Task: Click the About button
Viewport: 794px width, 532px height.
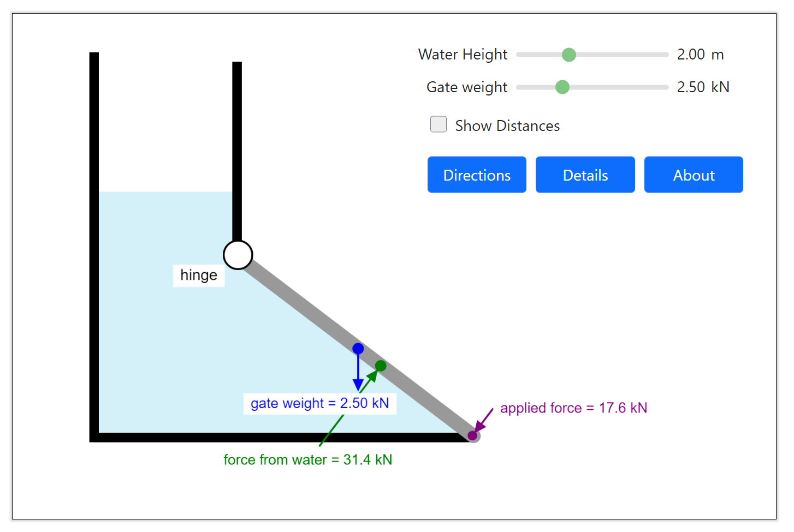Action: (x=694, y=175)
